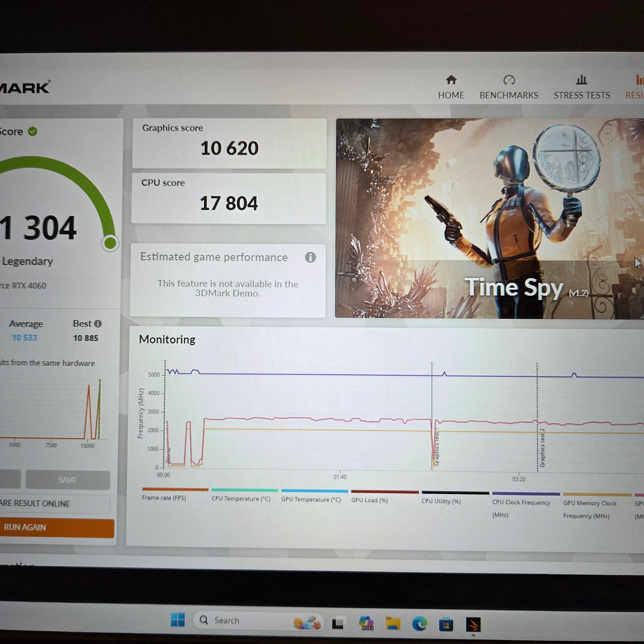Viewport: 644px width, 644px height.
Task: Click the Run Again button
Action: pos(57,527)
